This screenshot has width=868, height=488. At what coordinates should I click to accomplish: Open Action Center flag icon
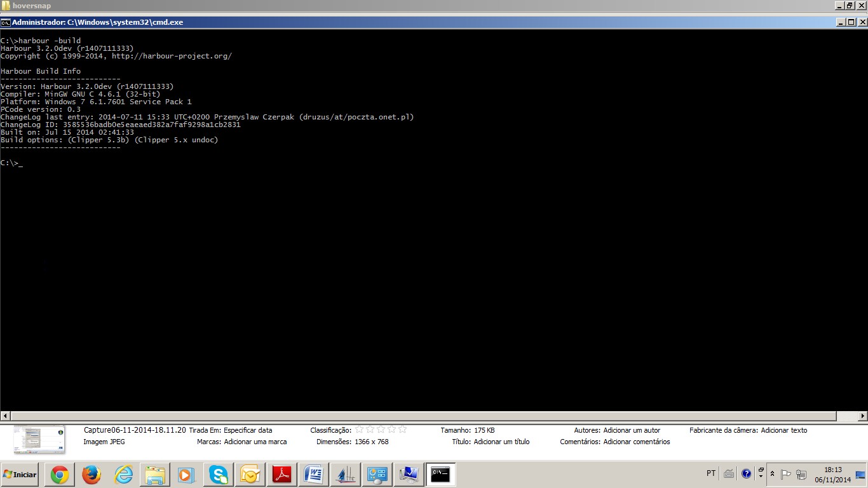click(x=786, y=474)
